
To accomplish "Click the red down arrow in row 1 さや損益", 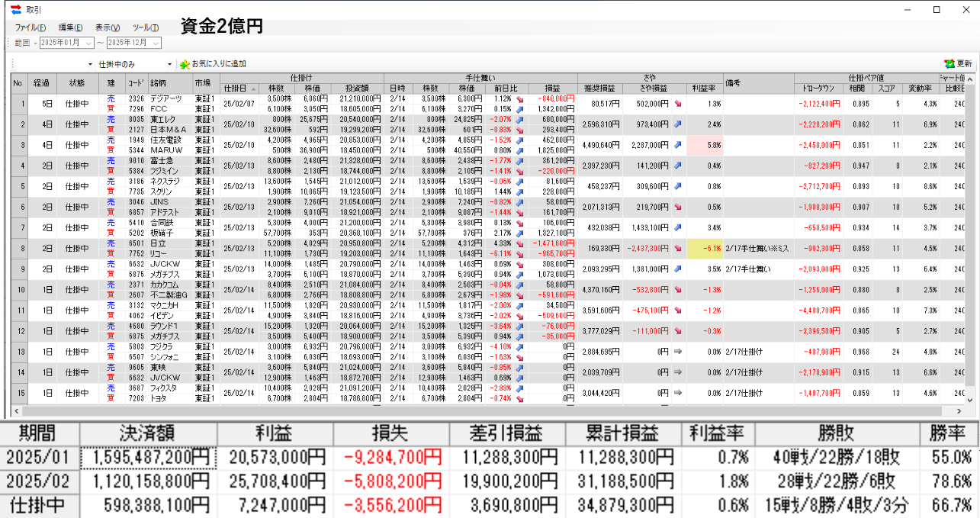I will [x=677, y=104].
